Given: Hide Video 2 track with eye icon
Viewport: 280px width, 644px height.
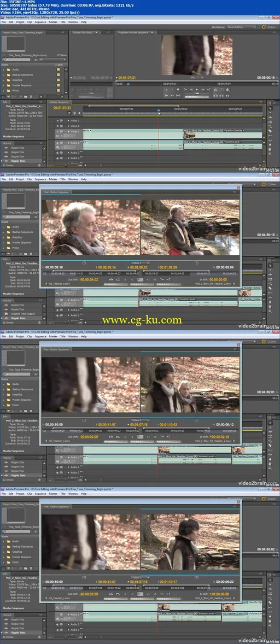Looking at the screenshot, I should 57,126.
